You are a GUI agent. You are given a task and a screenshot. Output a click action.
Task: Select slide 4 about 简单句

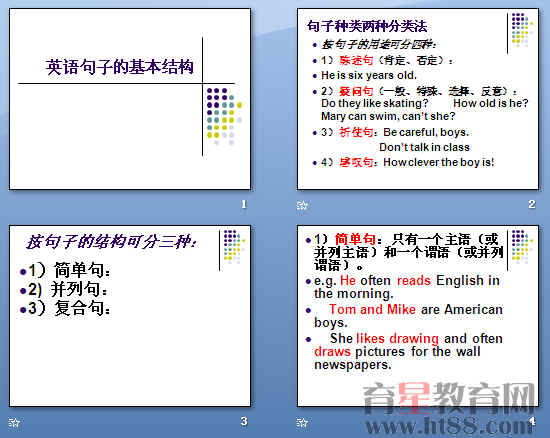pos(418,316)
